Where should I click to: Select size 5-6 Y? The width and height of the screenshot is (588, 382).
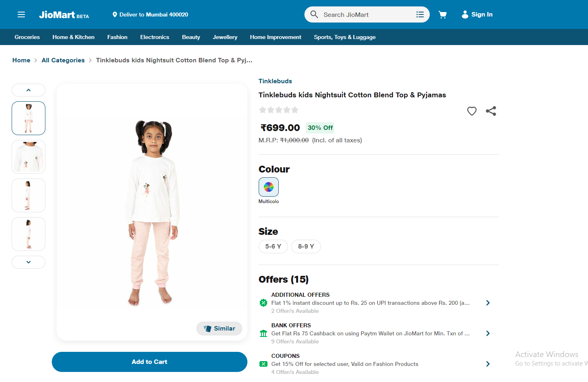pos(273,246)
